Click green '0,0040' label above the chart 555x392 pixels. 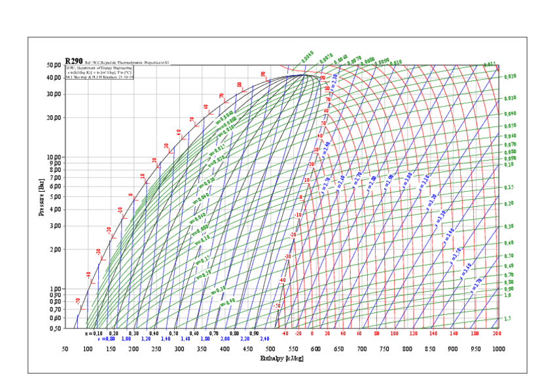308,56
